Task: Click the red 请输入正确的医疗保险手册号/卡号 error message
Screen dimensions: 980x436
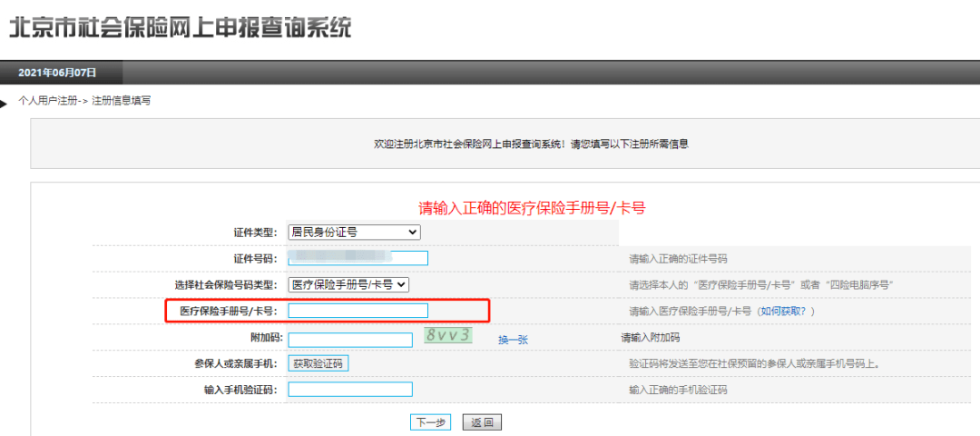Action: pyautogui.click(x=532, y=208)
